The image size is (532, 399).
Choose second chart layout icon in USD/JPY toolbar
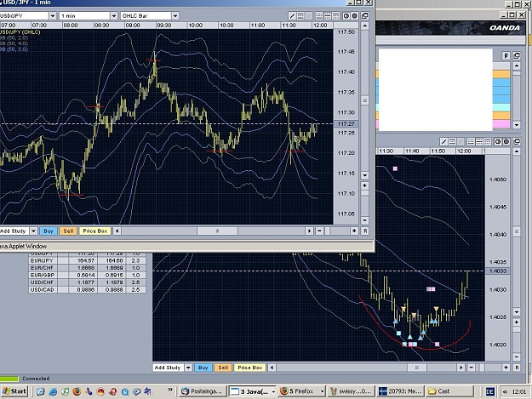[x=328, y=16]
